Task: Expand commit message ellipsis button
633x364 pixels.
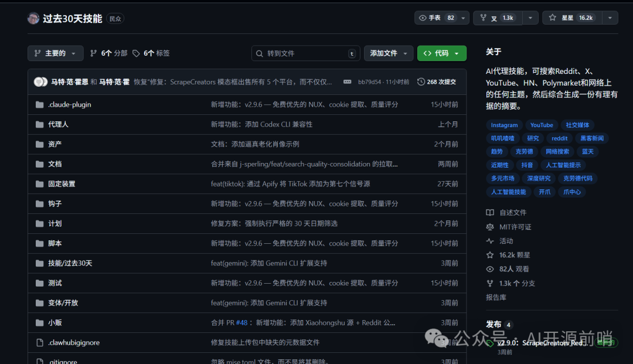Action: click(x=347, y=82)
